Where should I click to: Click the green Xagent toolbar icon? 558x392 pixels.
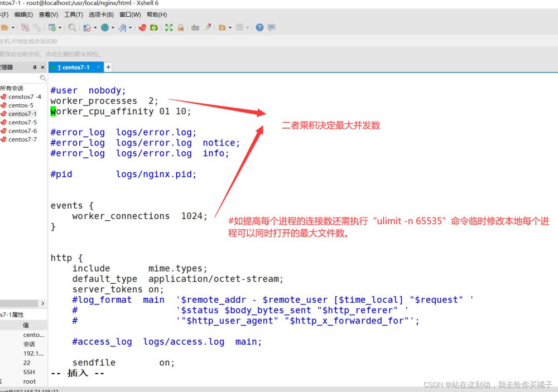[154, 27]
